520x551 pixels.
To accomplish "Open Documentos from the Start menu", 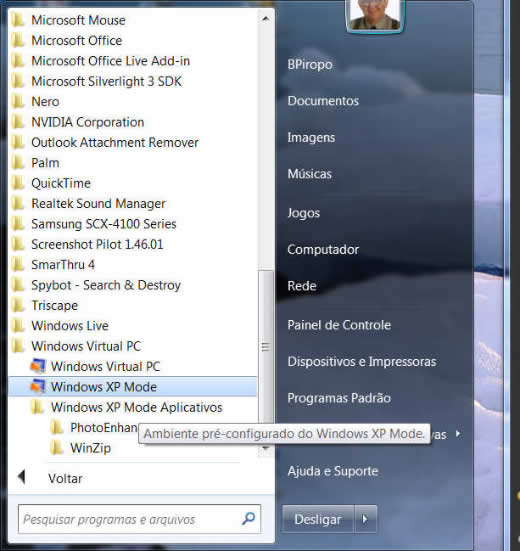I will click(323, 101).
